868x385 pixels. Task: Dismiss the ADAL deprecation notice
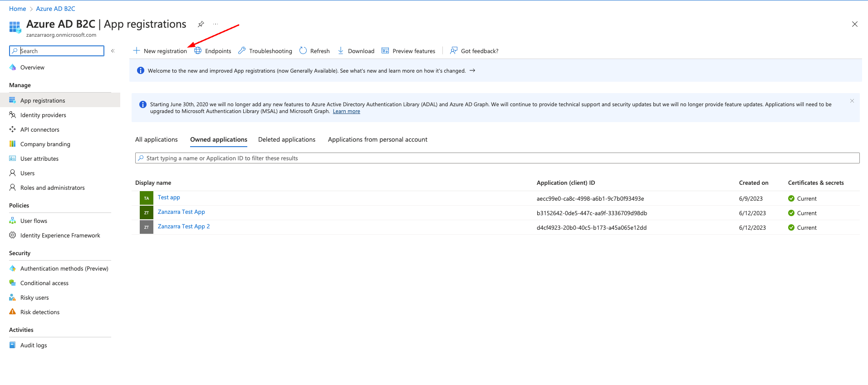tap(852, 101)
